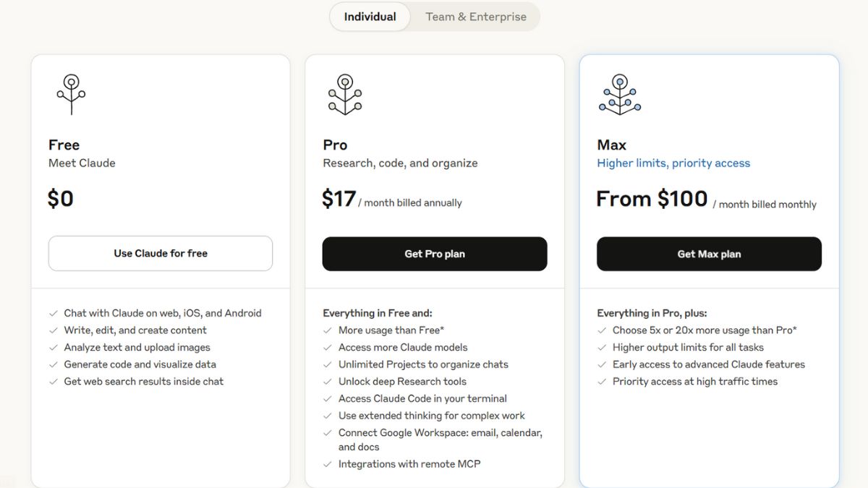The image size is (868, 488).
Task: Click checkmark beside 'Generate code and visualize data'
Action: click(54, 364)
